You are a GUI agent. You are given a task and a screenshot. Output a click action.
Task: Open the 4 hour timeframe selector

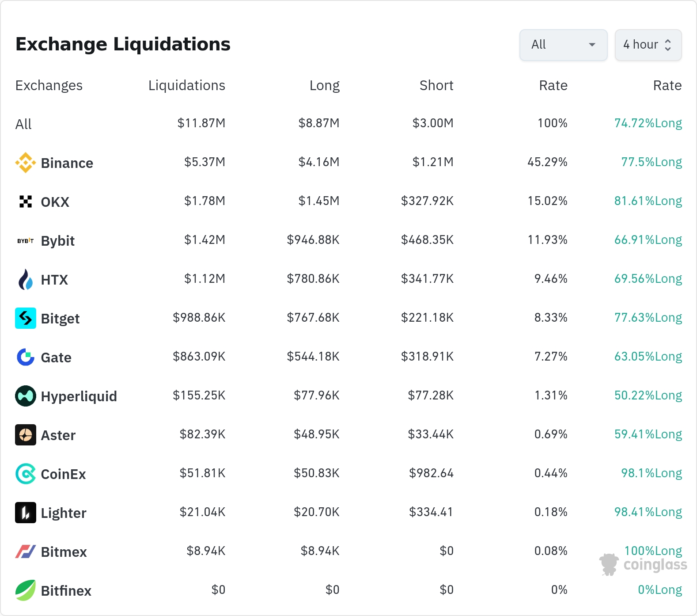[x=648, y=45]
